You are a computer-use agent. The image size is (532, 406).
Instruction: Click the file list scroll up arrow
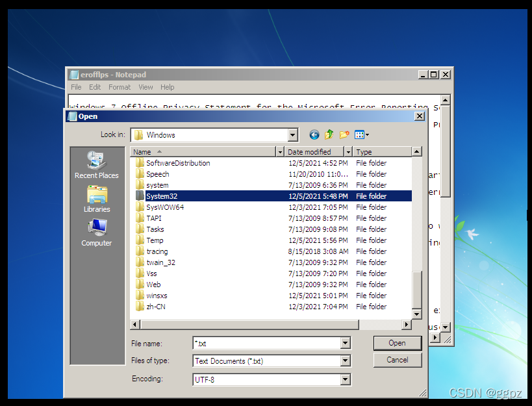[x=417, y=151]
